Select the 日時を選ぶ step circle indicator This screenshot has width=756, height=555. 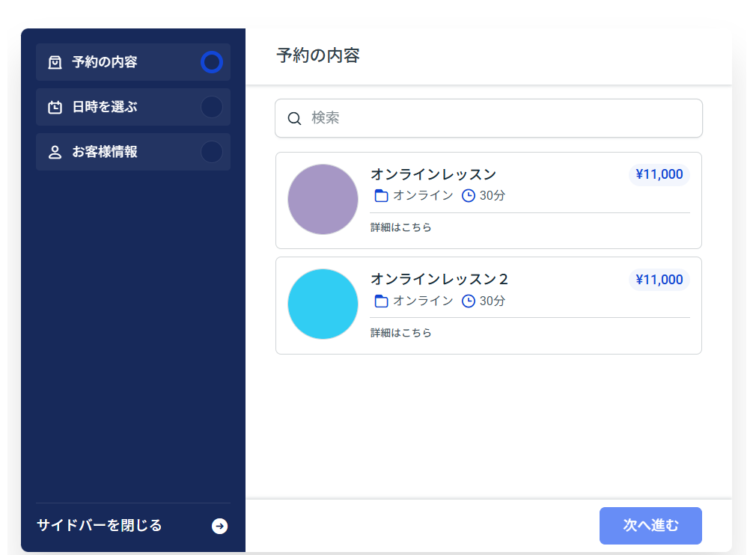coord(212,107)
